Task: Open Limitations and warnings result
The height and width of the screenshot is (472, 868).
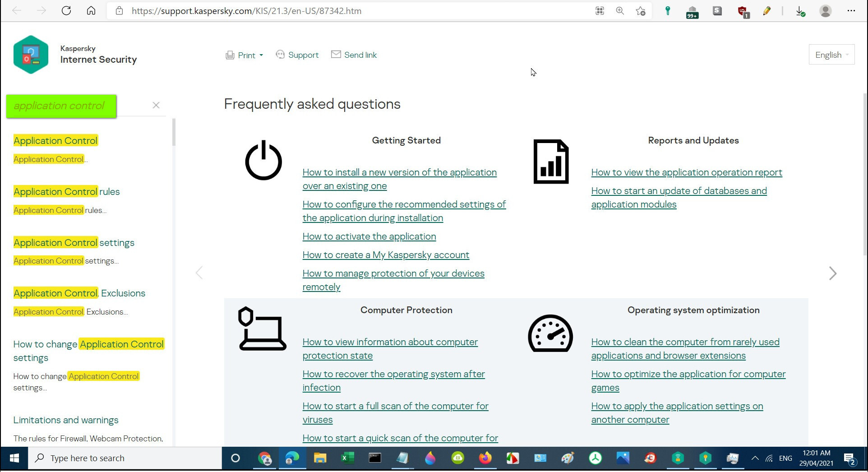Action: (x=66, y=420)
